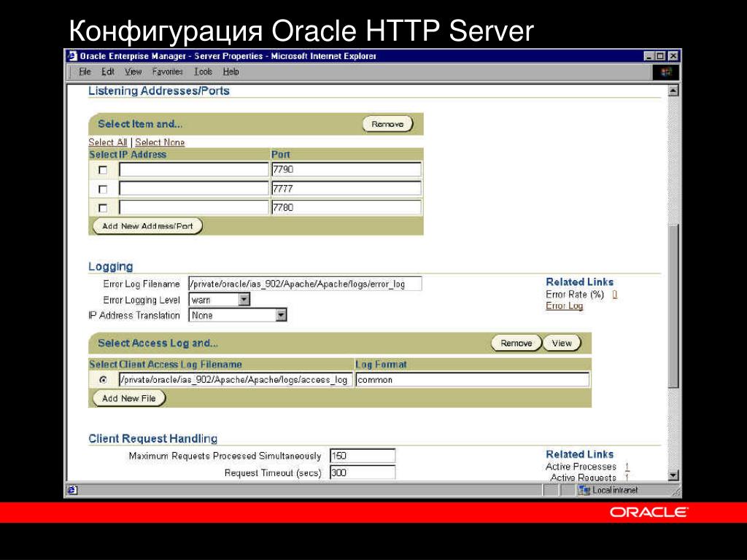Click the Client Access Log Filename field
Image resolution: width=747 pixels, height=560 pixels.
click(x=236, y=380)
